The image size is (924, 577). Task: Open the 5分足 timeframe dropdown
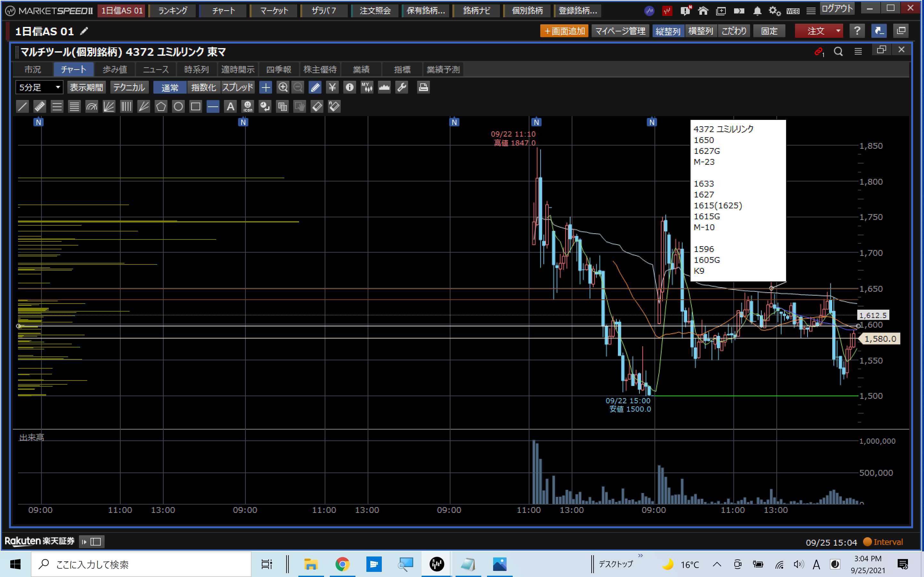(x=39, y=88)
